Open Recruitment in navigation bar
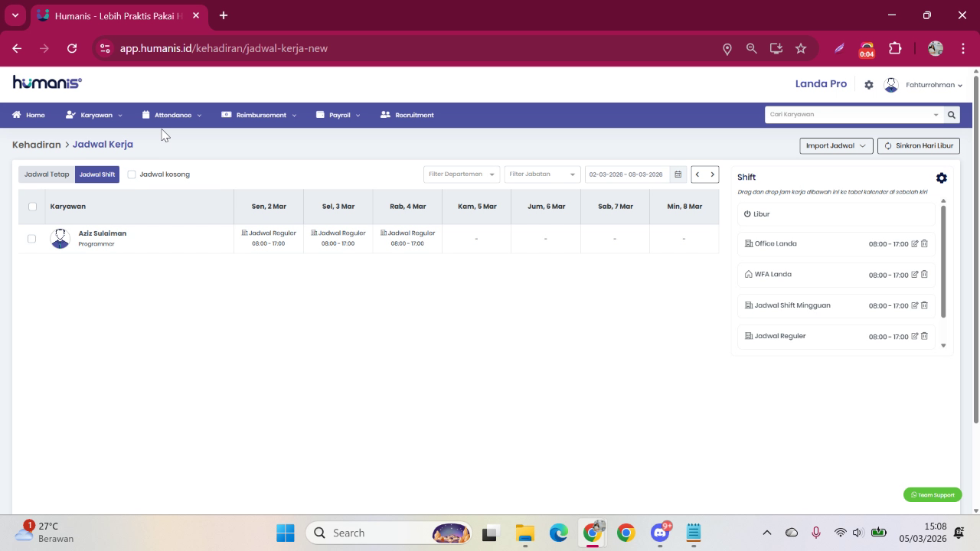980x551 pixels. click(x=407, y=115)
